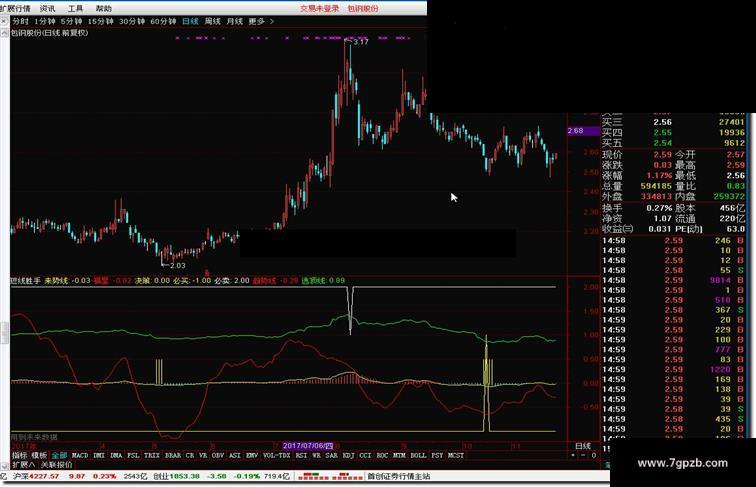Image resolution: width=756 pixels, height=487 pixels.
Task: Open the 扩展行情 menu
Action: pyautogui.click(x=15, y=9)
